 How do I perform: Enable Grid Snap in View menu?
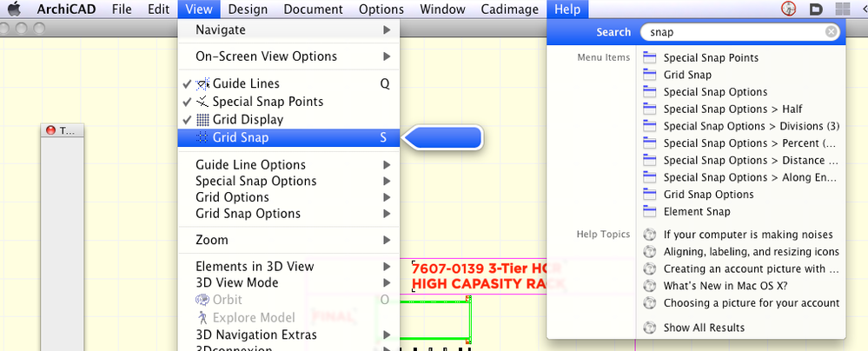[288, 138]
